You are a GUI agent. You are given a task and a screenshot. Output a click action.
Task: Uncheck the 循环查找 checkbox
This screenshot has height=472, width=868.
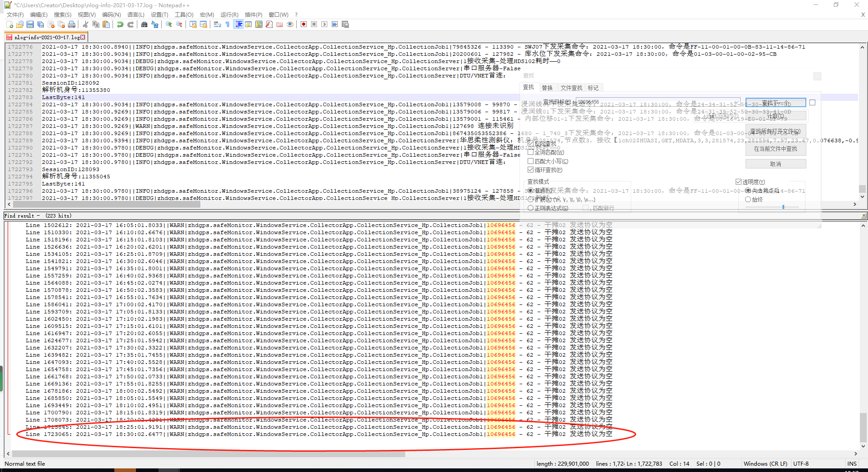[531, 170]
